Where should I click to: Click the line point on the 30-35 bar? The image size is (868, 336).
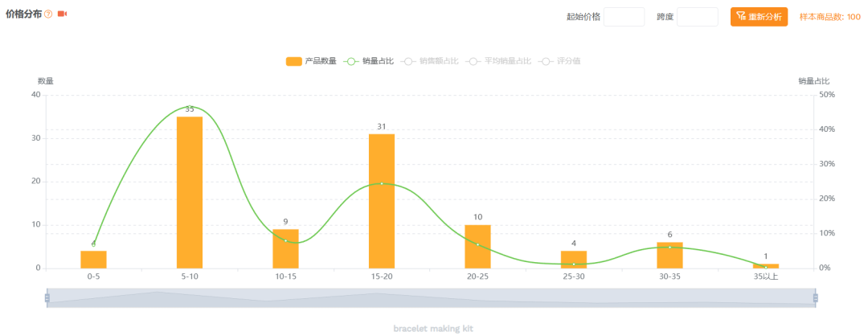click(x=669, y=247)
